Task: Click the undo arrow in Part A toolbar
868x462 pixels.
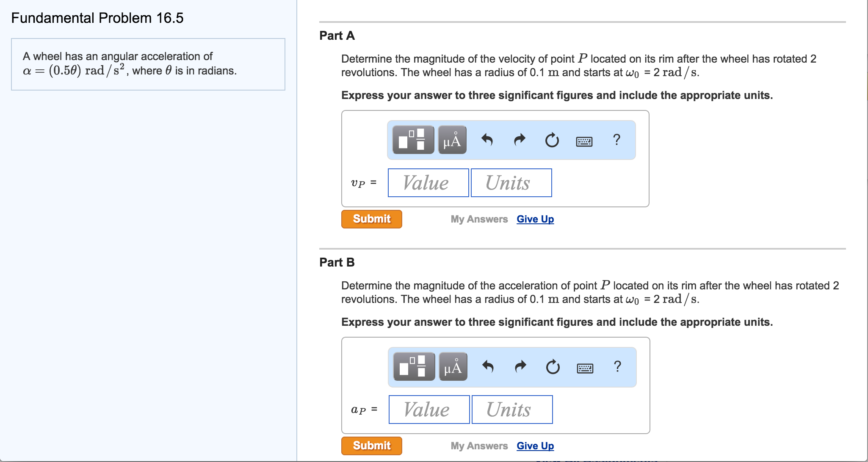Action: pos(486,140)
